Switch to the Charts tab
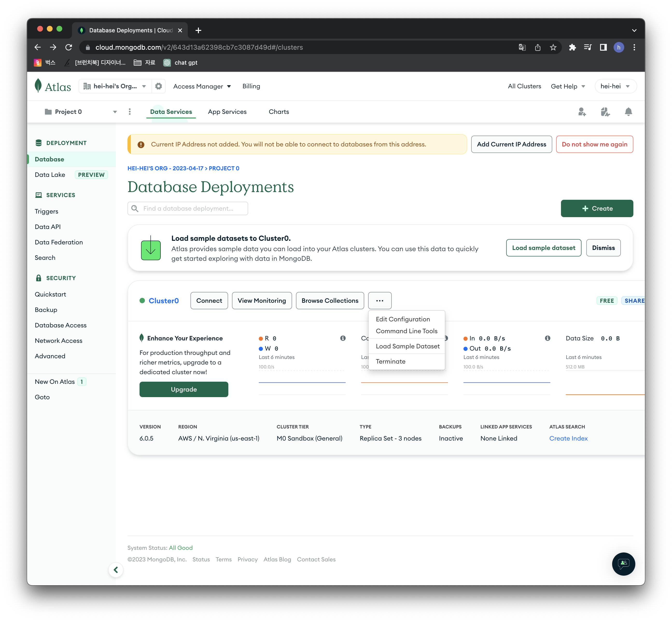Image resolution: width=672 pixels, height=621 pixels. [x=279, y=111]
